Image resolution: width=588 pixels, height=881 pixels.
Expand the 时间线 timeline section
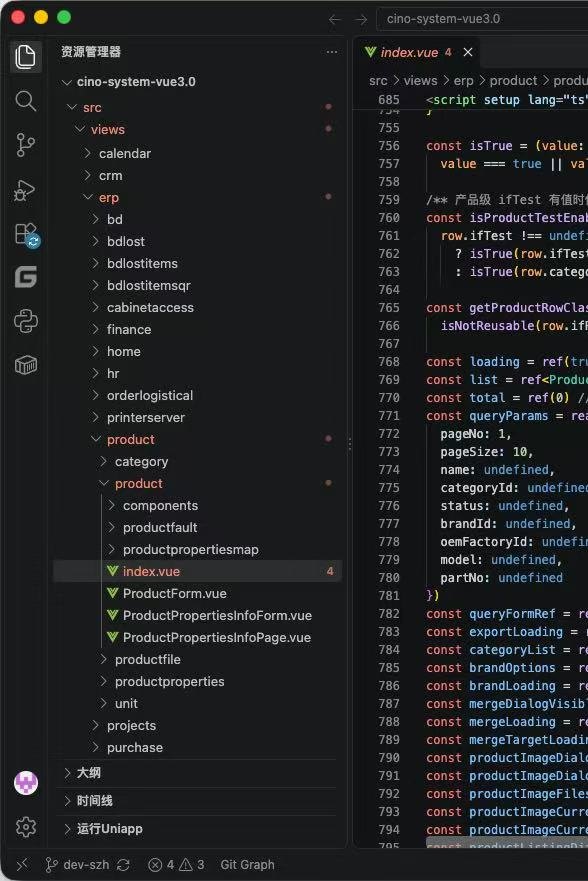pyautogui.click(x=198, y=801)
